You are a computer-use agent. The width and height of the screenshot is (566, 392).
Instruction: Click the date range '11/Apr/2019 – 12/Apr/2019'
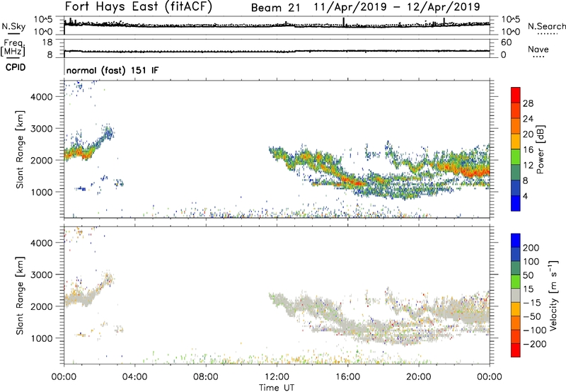(397, 7)
